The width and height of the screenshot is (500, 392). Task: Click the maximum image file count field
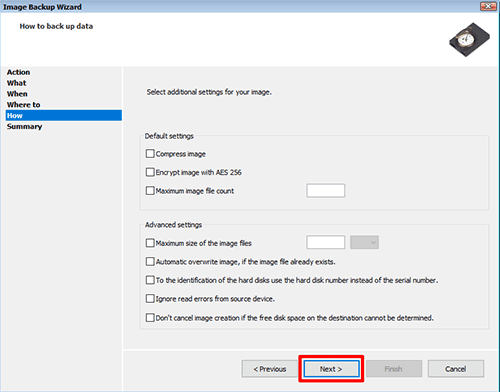pyautogui.click(x=326, y=191)
